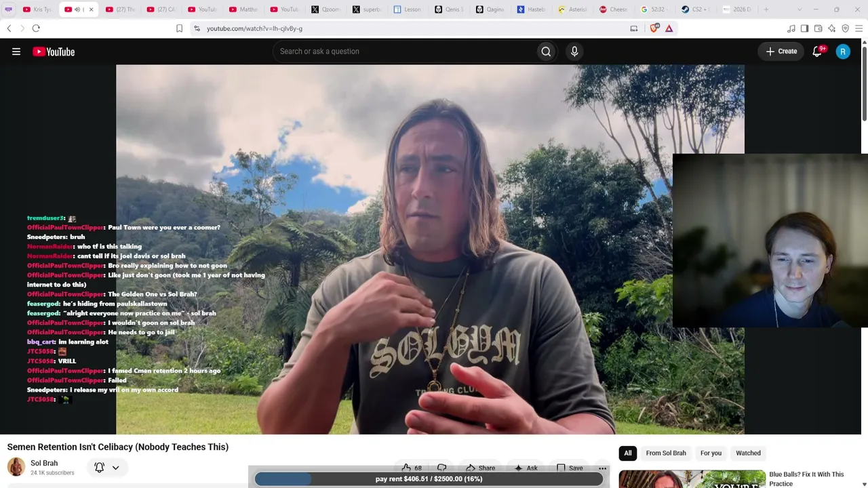868x488 pixels.
Task: Switch to the CS2 Steam tab
Action: 695,9
